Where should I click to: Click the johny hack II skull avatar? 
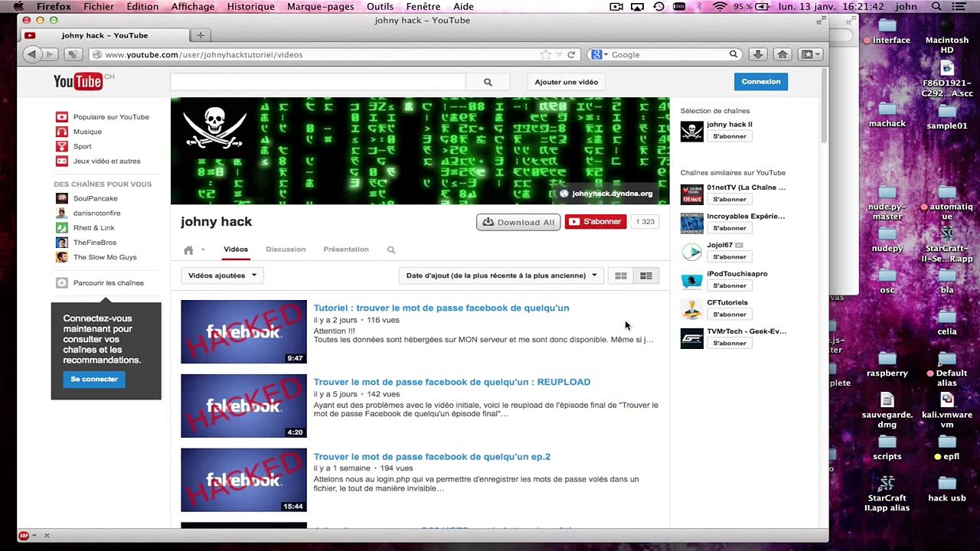tap(691, 131)
